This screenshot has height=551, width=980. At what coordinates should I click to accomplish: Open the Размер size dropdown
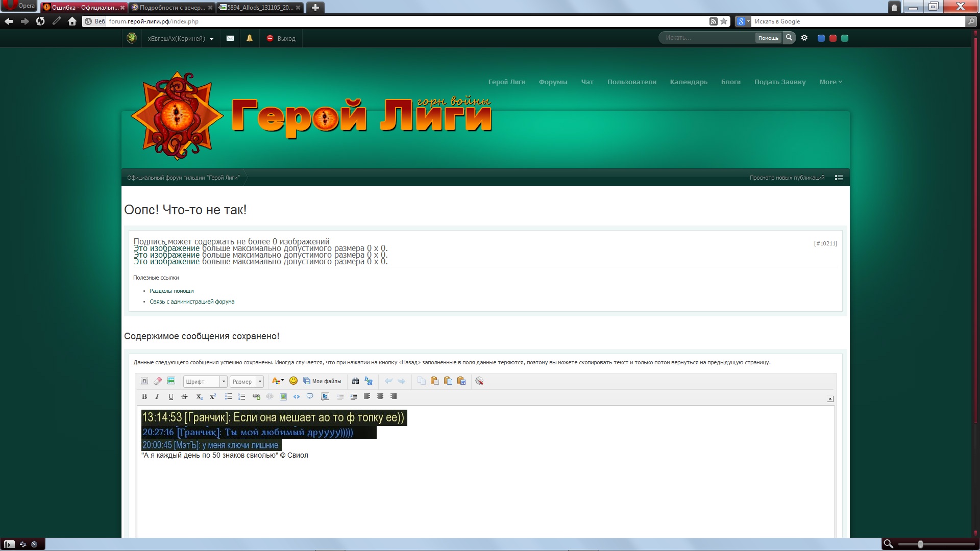[x=247, y=381]
